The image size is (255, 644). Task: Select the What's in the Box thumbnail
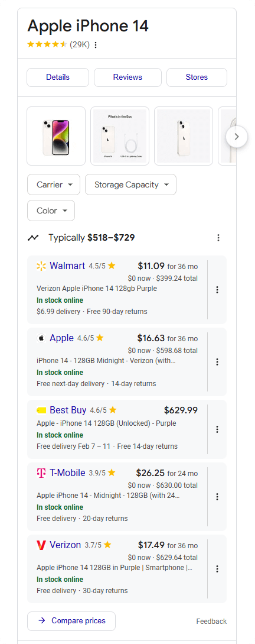[x=120, y=136]
